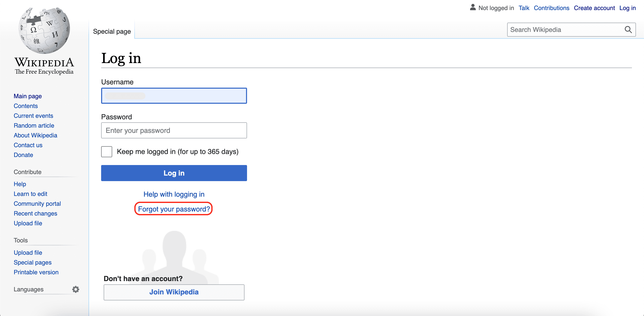Open the Talk link in top bar
The height and width of the screenshot is (316, 644).
(x=524, y=8)
